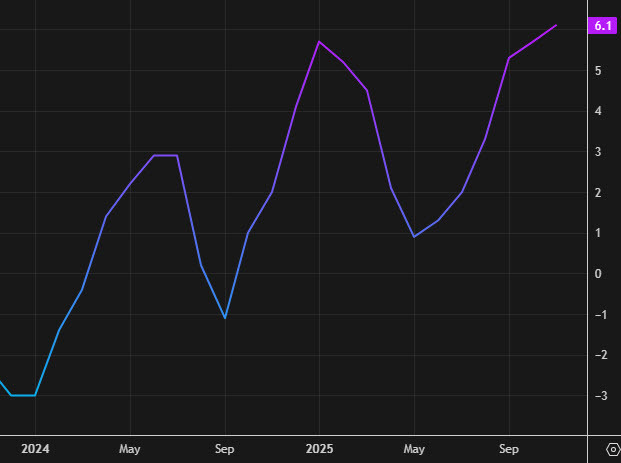Select the 2024 label on time axis
621x463 pixels.
click(35, 449)
